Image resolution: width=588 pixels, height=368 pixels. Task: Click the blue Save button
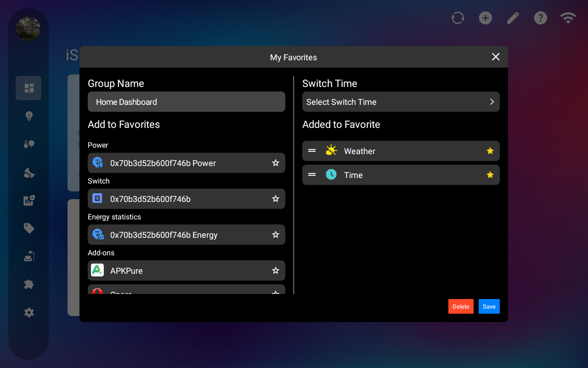(x=489, y=306)
